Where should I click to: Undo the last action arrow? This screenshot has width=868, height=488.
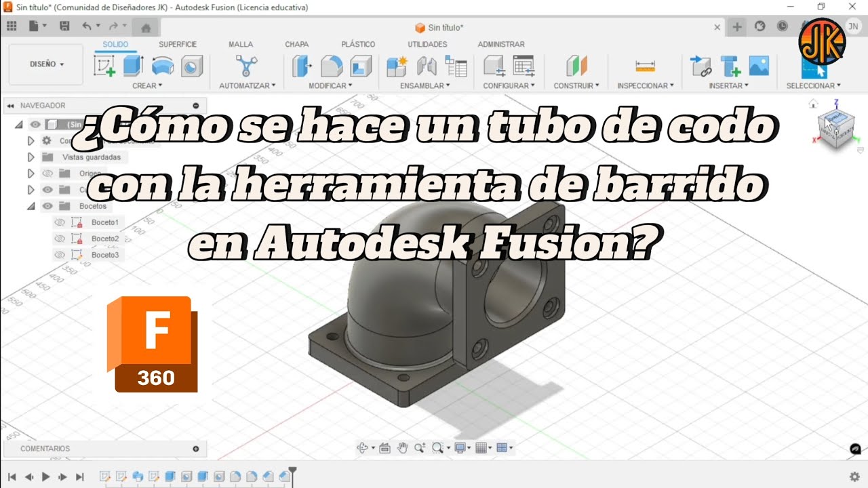(86, 26)
